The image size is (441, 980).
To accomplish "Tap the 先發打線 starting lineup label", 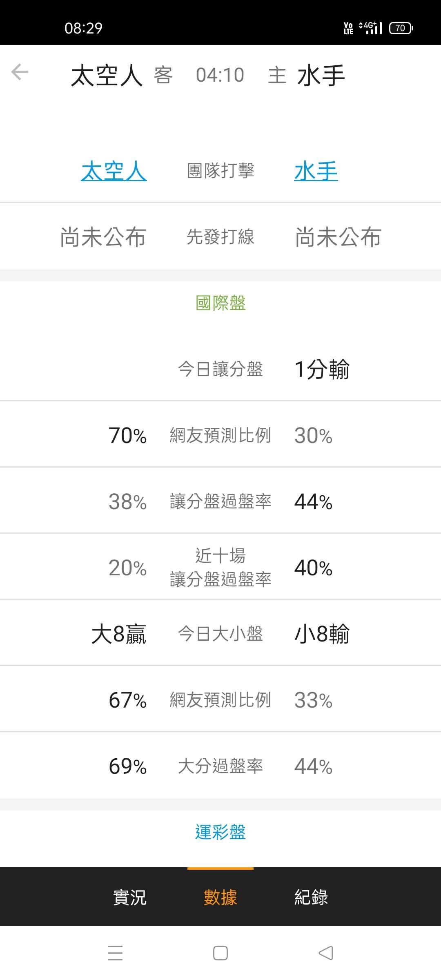I will [x=220, y=237].
